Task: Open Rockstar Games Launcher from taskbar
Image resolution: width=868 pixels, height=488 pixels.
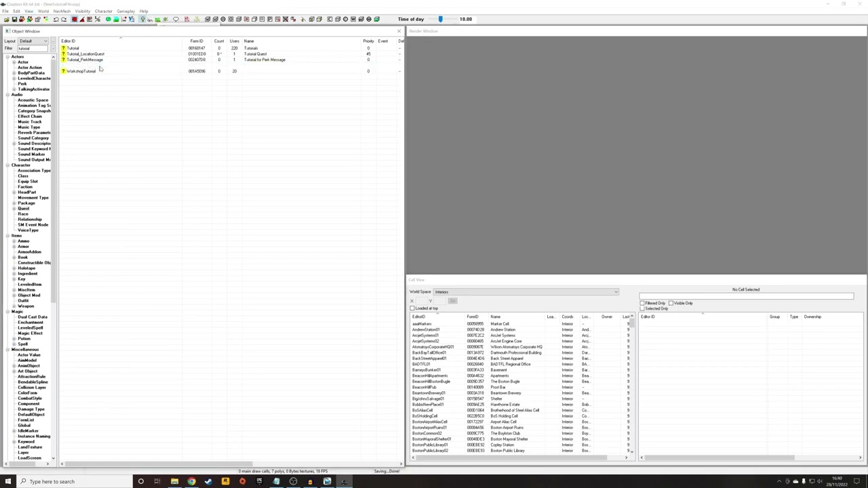Action: click(225, 481)
